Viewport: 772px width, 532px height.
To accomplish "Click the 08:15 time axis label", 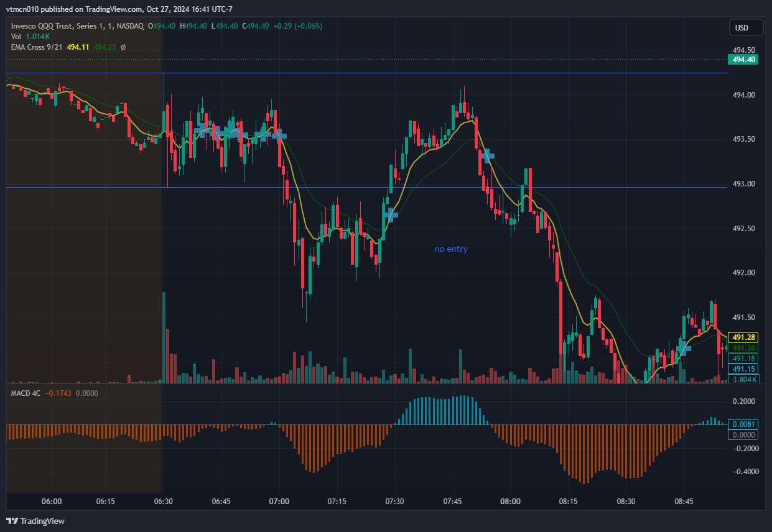I will point(568,501).
